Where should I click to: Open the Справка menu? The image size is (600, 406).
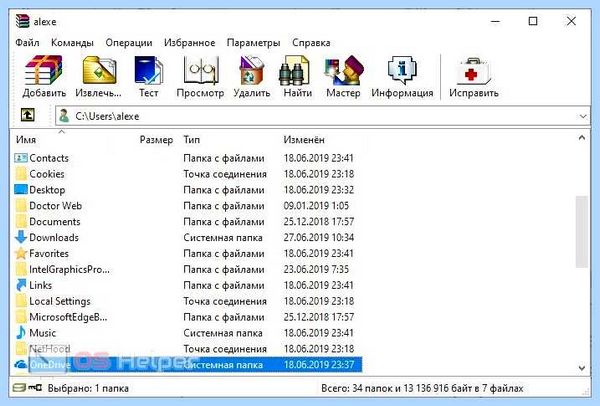(311, 42)
